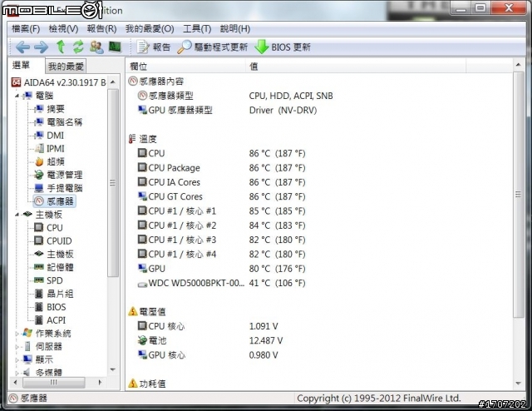Click the 值 column header

[356, 66]
